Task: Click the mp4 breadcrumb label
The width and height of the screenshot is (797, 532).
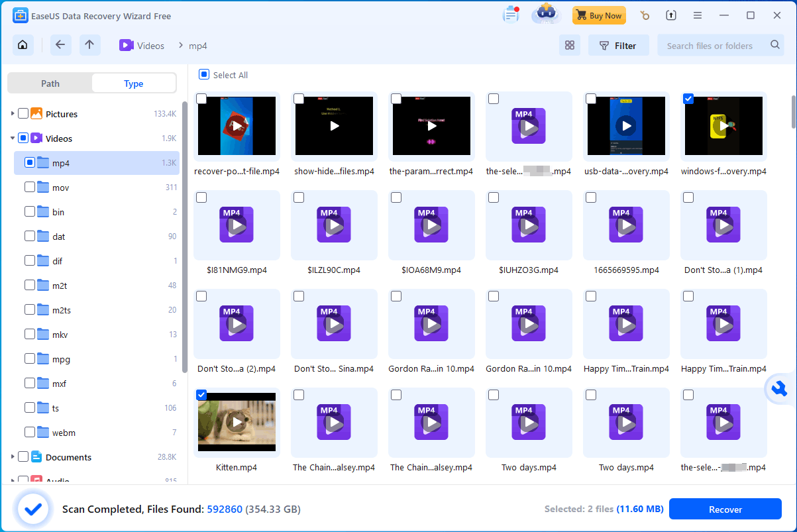Action: click(x=198, y=46)
